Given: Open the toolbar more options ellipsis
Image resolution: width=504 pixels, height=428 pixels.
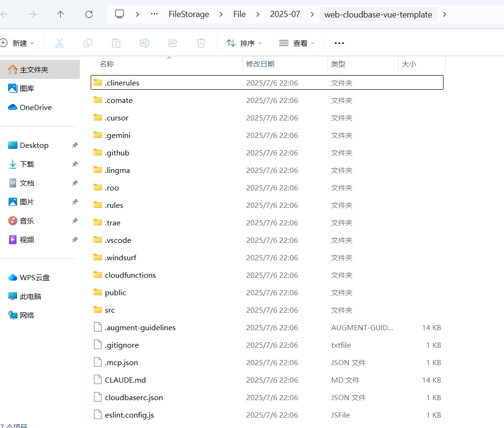Looking at the screenshot, I should click(340, 43).
